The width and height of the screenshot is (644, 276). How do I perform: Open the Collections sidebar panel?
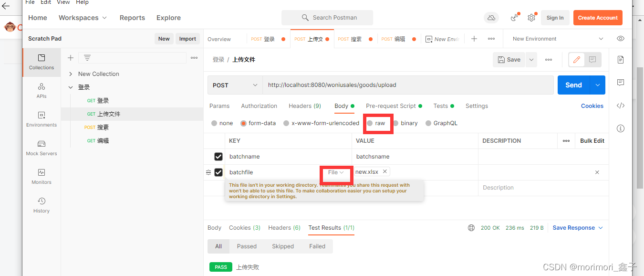42,62
